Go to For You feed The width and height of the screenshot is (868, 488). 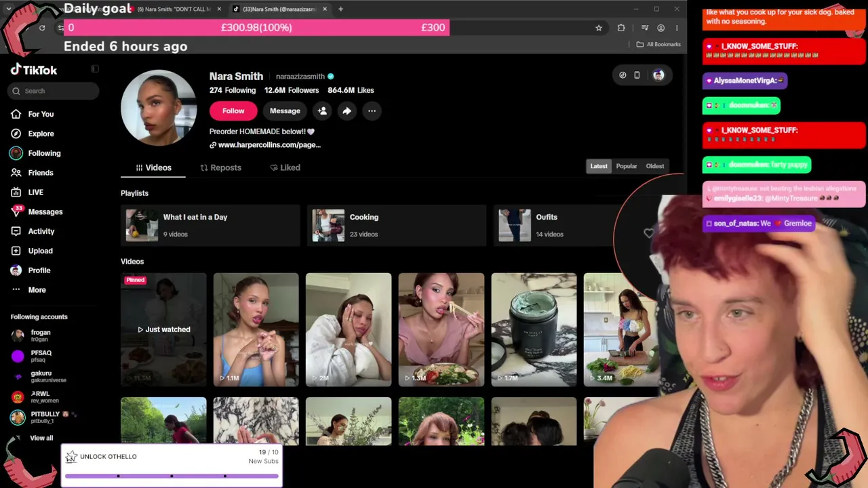pos(41,114)
